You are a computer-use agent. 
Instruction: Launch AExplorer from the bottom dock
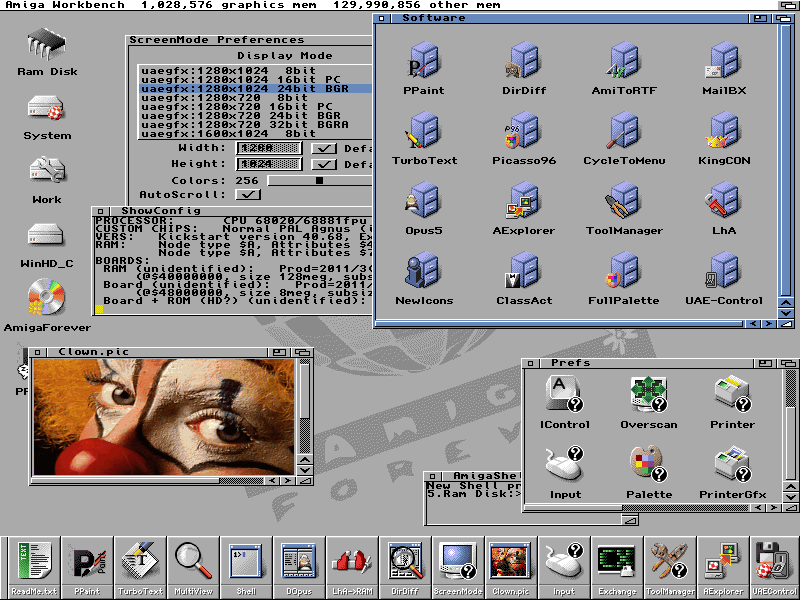click(x=723, y=567)
